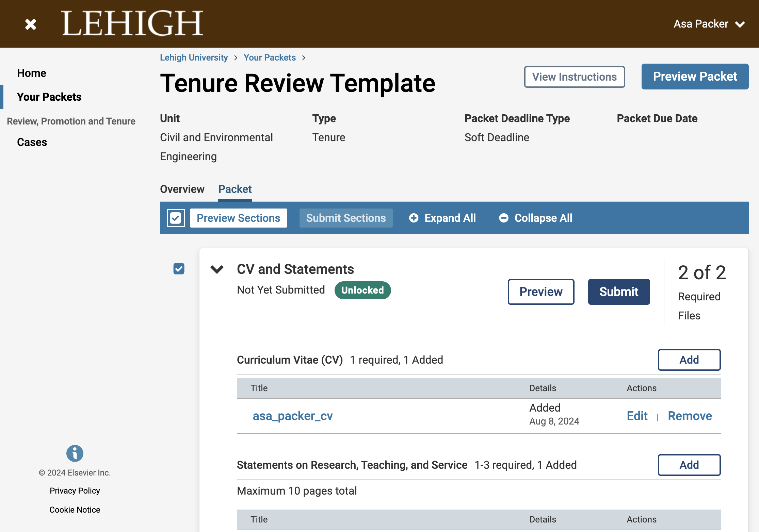Click the Maximum 10 pages total note
Viewport: 759px width, 532px height.
pos(297,491)
